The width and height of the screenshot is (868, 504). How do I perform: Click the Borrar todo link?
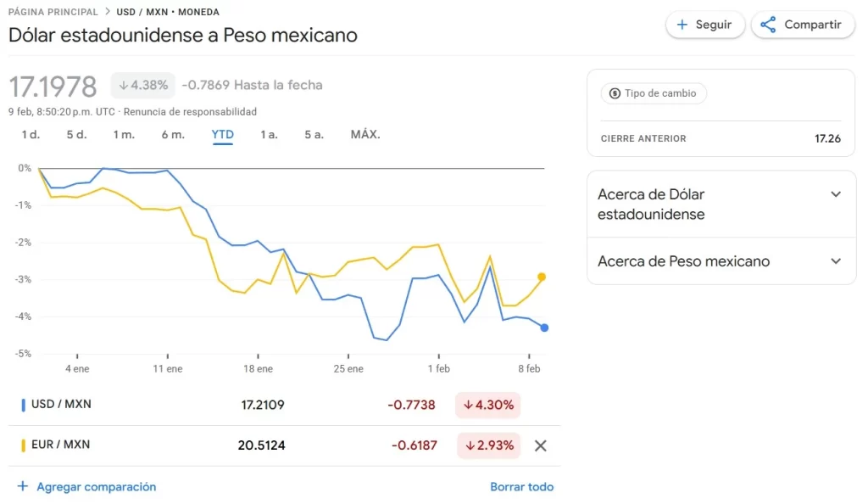pos(521,486)
